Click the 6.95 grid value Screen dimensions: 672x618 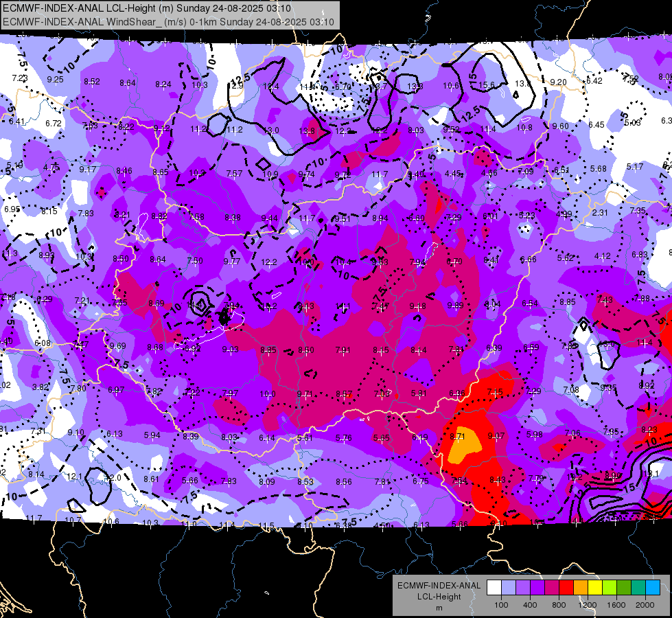[12, 209]
